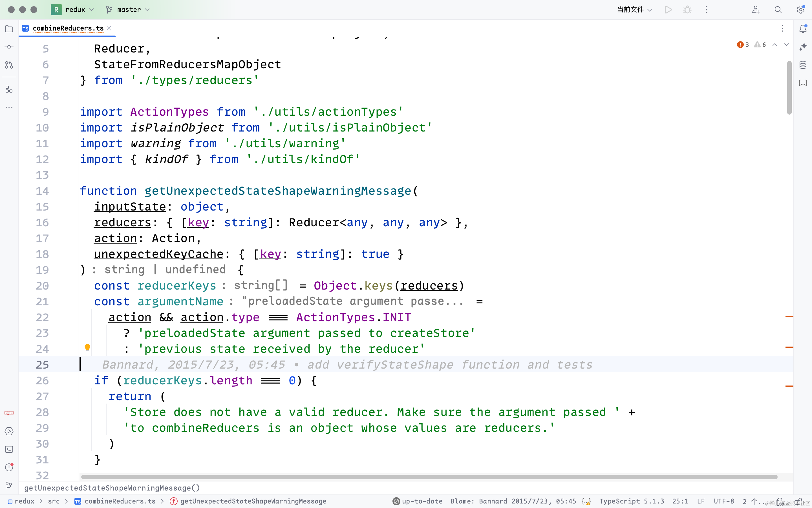Image resolution: width=812 pixels, height=508 pixels.
Task: Click the 3 errors indicator
Action: pos(743,45)
